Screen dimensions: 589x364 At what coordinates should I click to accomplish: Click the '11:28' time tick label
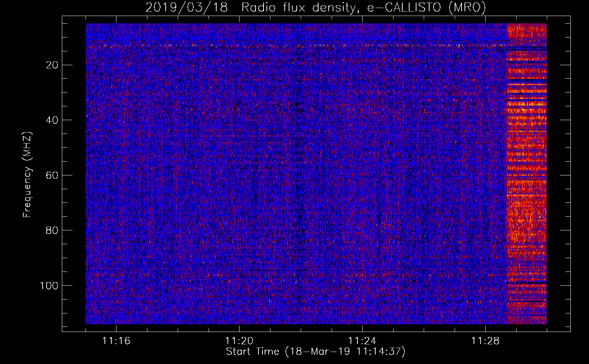point(485,341)
